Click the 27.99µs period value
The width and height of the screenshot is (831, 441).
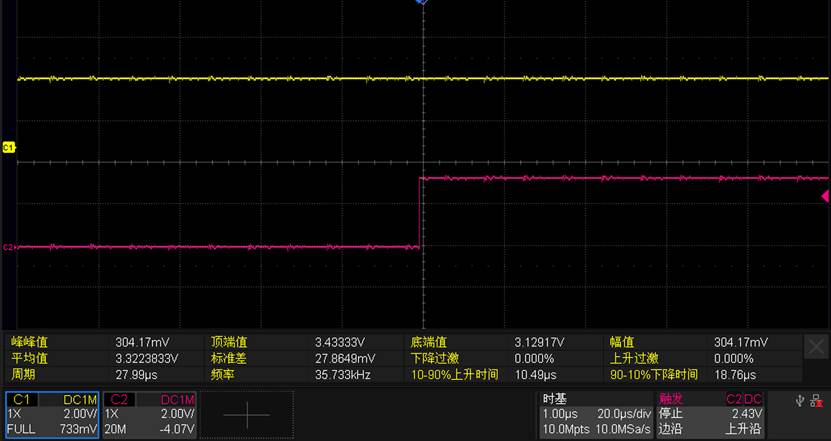click(135, 375)
